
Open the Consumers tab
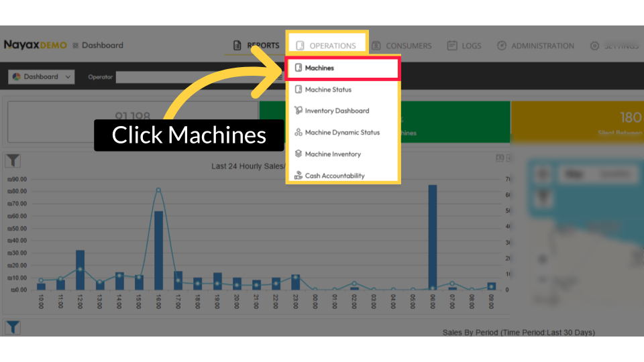point(401,46)
